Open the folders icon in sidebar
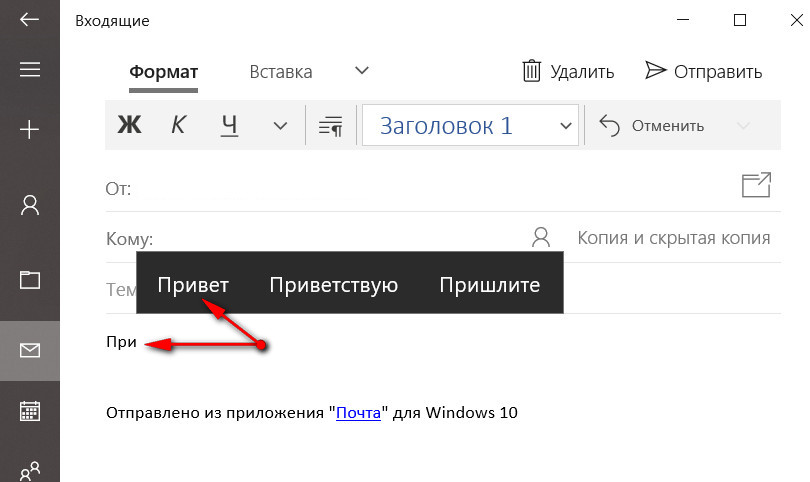The width and height of the screenshot is (810, 482). pyautogui.click(x=29, y=280)
